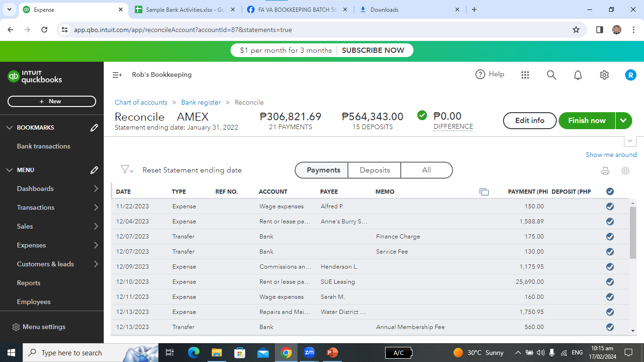This screenshot has height=362, width=644.
Task: Collapse the reconcile summary header chevron
Action: click(x=630, y=141)
